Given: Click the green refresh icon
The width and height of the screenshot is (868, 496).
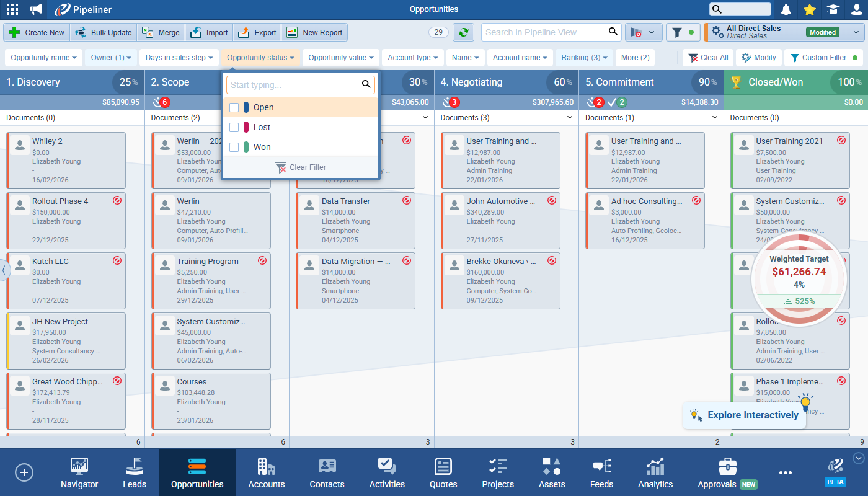Looking at the screenshot, I should click(x=463, y=32).
